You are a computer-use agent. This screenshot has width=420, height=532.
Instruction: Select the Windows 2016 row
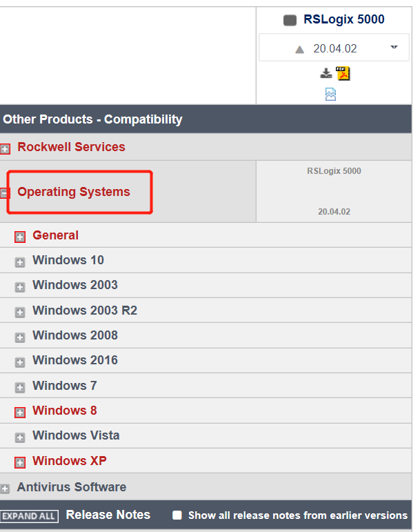74,360
